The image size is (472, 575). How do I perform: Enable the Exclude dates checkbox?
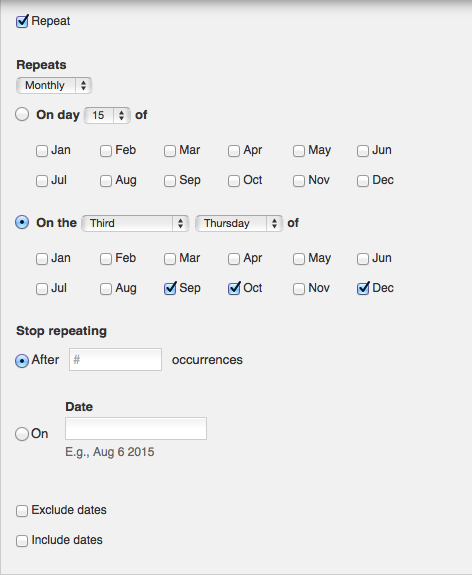point(22,511)
